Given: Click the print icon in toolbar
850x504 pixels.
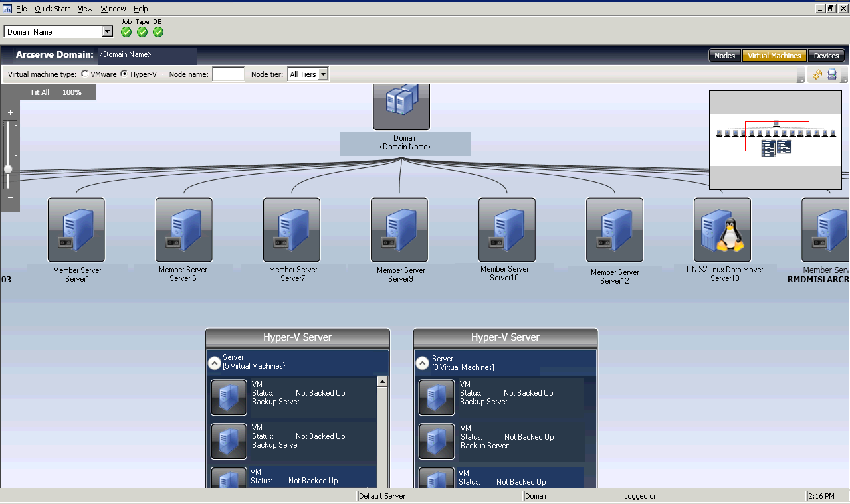Looking at the screenshot, I should click(832, 75).
